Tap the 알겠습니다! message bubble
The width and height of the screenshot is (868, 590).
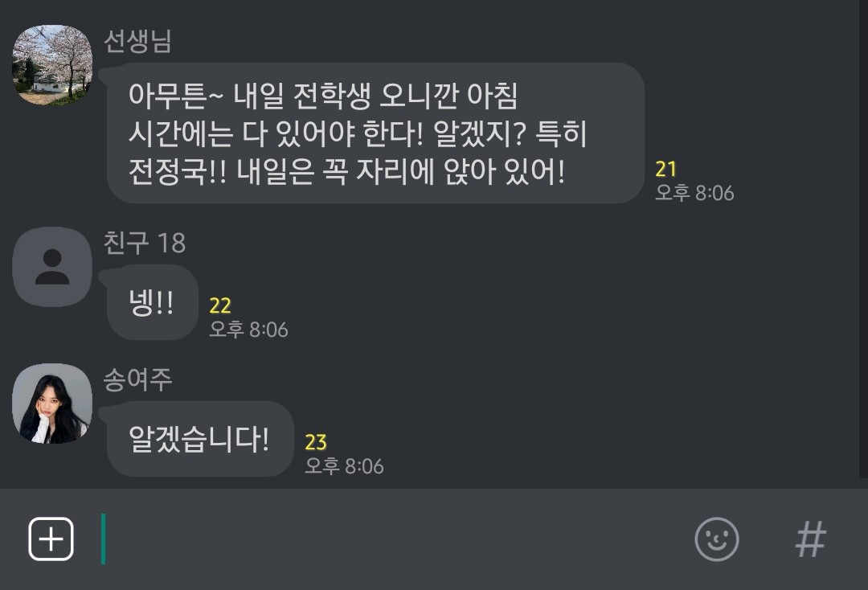pos(200,439)
